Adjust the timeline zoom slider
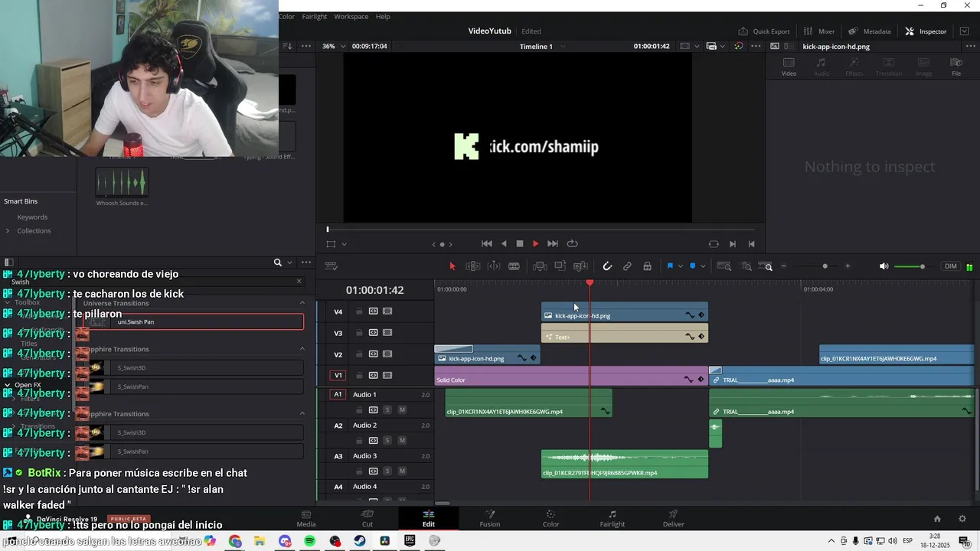 point(825,266)
